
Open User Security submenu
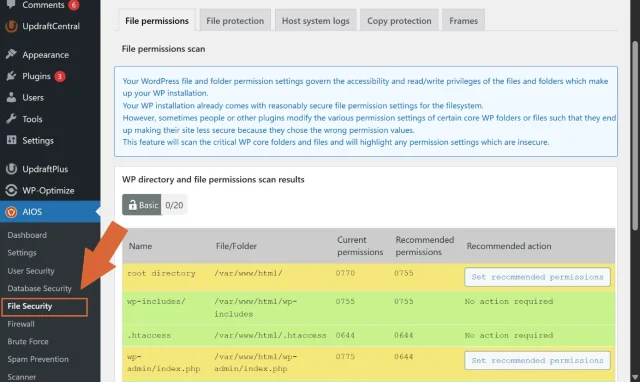(31, 271)
